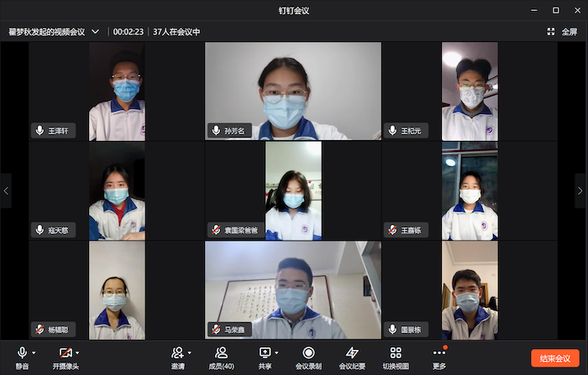Go to previous page of video tiles
Image resolution: width=588 pixels, height=375 pixels.
[7, 190]
